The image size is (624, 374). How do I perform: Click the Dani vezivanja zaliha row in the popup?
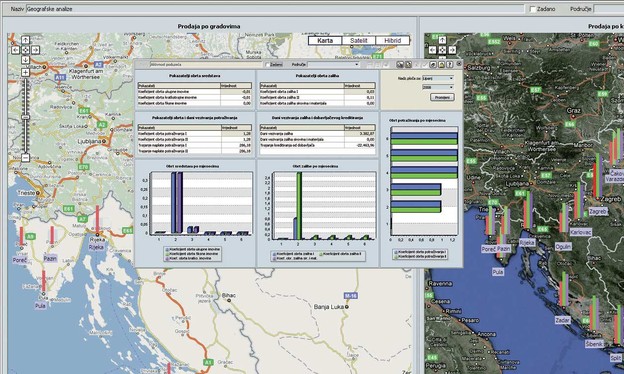point(318,134)
